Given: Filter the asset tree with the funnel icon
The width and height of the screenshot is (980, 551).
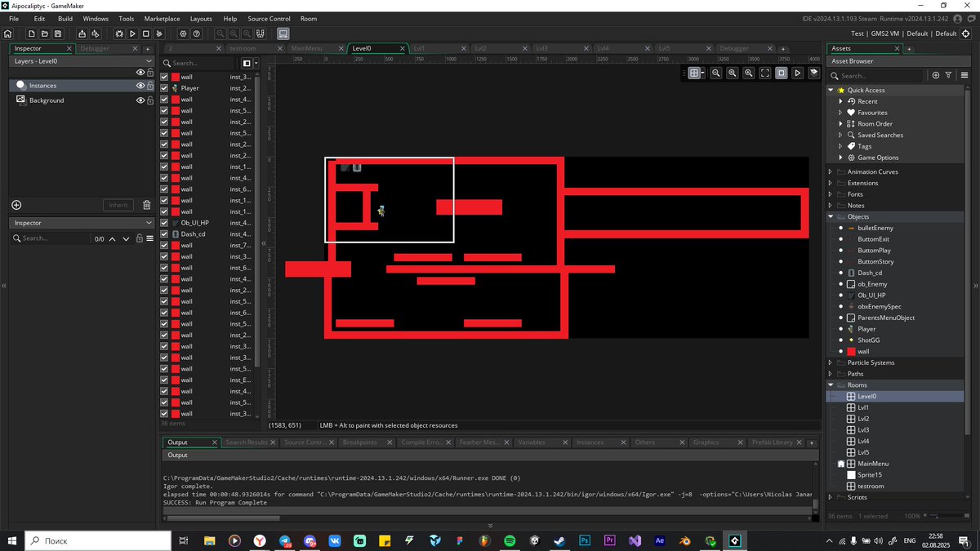Looking at the screenshot, I should tap(948, 75).
